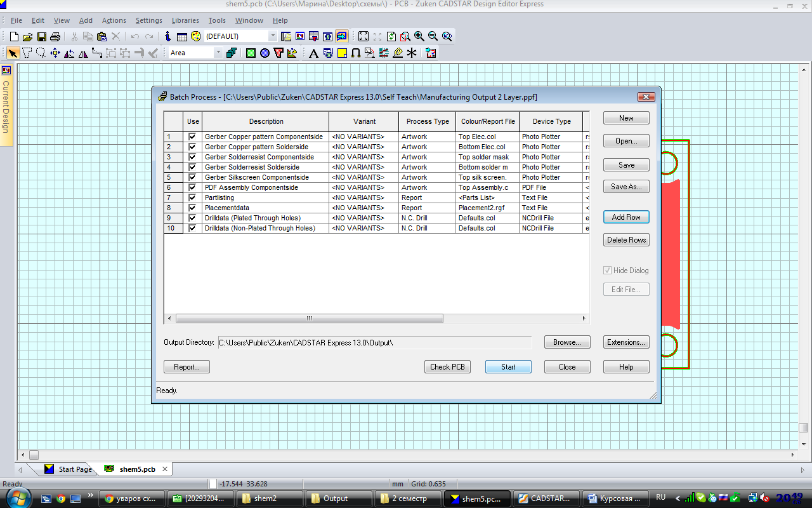The height and width of the screenshot is (508, 812).
Task: Select the arrow Select tool
Action: (x=13, y=53)
